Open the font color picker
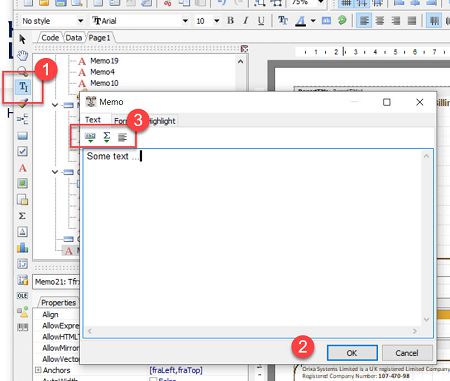The height and width of the screenshot is (381, 450). [x=301, y=21]
